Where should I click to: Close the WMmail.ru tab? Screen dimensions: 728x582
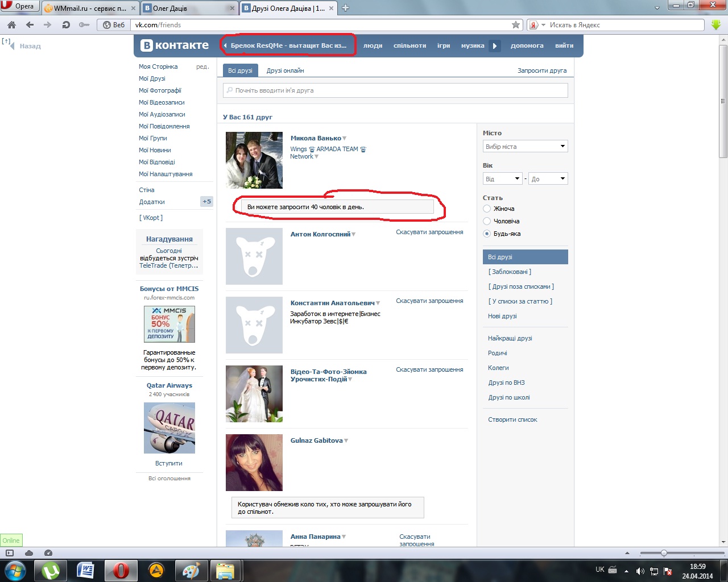[x=134, y=8]
